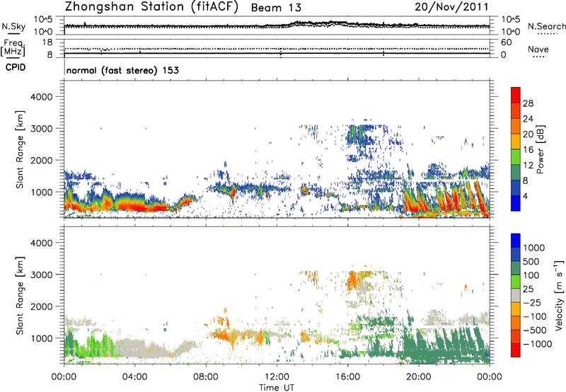This screenshot has height=392, width=566.
Task: Click '3000' range tick in velocity panel
Action: [41, 275]
